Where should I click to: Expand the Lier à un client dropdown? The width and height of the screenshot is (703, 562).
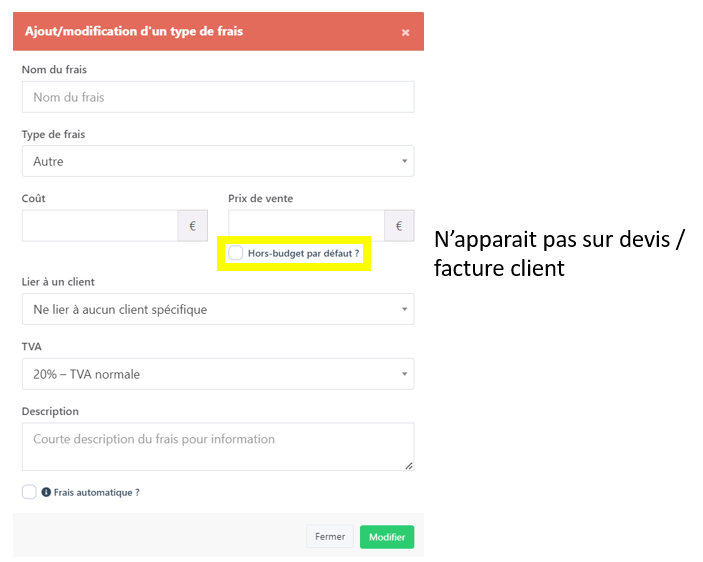[x=217, y=310]
